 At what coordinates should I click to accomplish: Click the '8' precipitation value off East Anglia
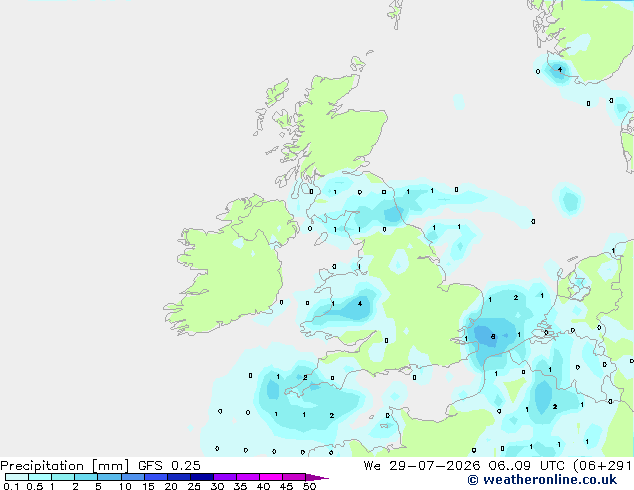493,336
